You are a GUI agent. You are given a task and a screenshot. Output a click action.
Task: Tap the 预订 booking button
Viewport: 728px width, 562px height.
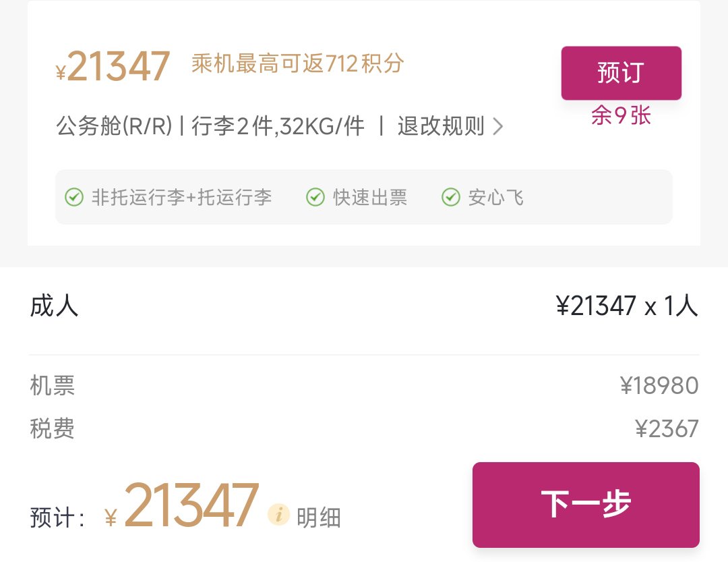point(621,73)
